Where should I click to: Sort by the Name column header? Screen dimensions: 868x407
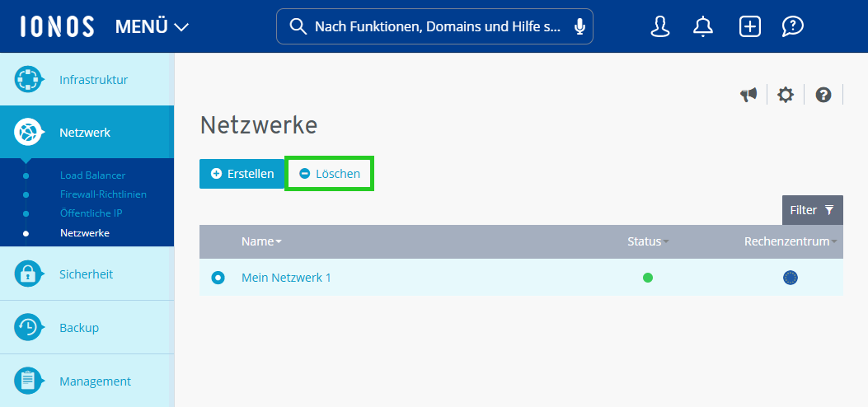(x=260, y=241)
